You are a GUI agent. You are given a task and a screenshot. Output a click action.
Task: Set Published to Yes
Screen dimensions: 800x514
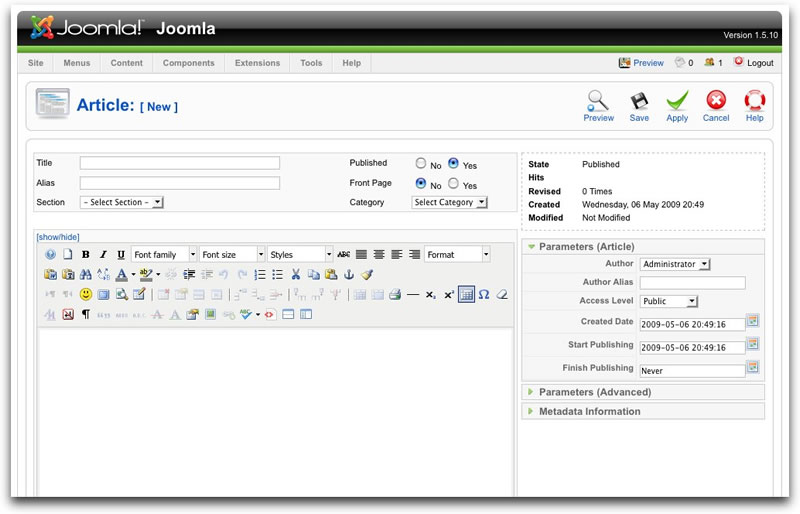point(453,163)
